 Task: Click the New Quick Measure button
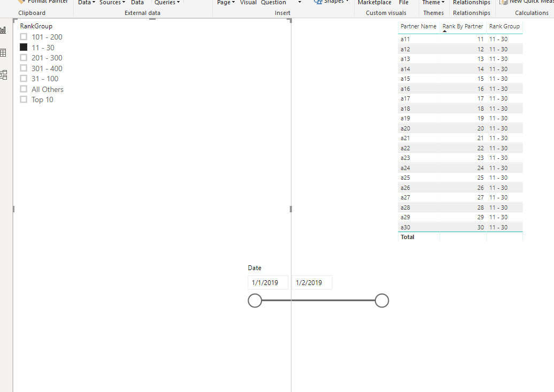coord(526,2)
